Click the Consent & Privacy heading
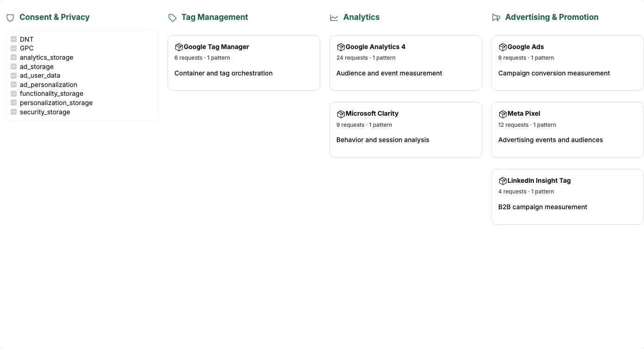The image size is (644, 349). [x=55, y=17]
